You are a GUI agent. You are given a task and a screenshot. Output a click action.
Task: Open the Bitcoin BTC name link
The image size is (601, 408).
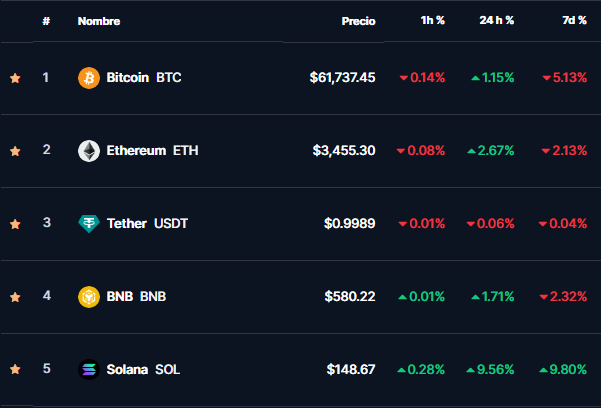(144, 77)
